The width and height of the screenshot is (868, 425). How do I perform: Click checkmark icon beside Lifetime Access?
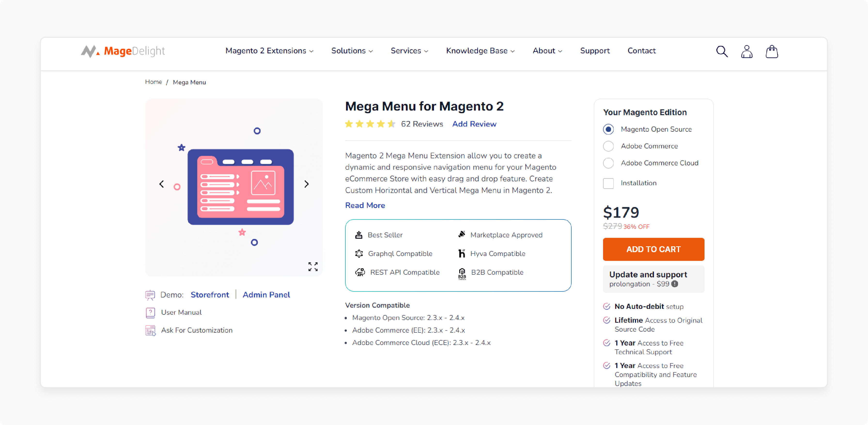[x=606, y=320]
